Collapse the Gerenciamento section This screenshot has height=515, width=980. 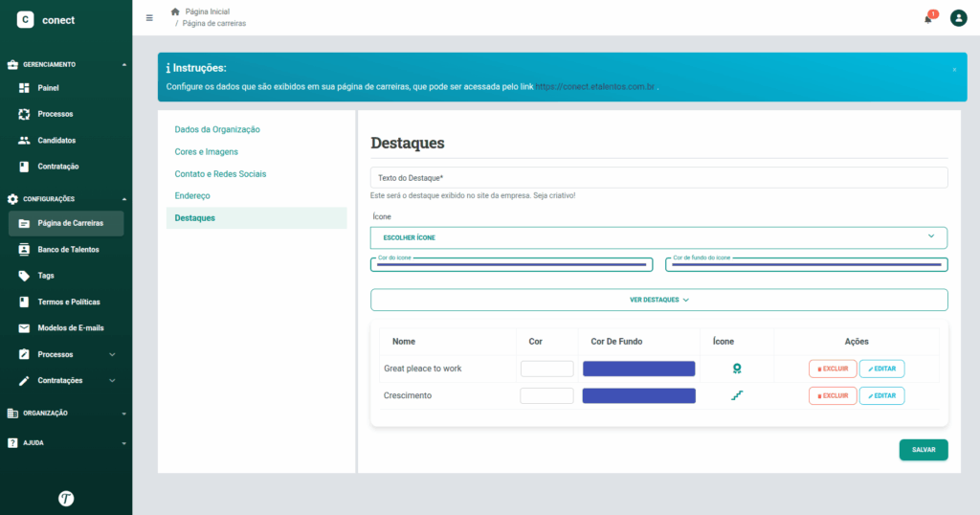123,65
